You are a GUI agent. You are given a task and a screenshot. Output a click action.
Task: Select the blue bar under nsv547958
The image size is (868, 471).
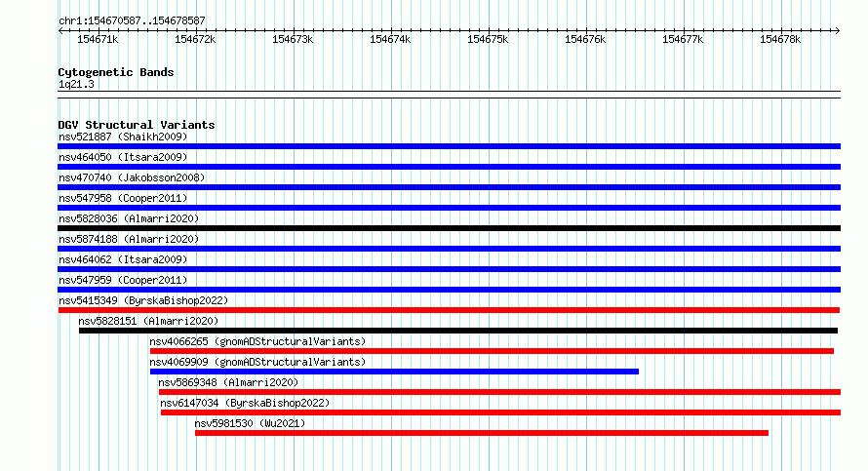[x=449, y=208]
